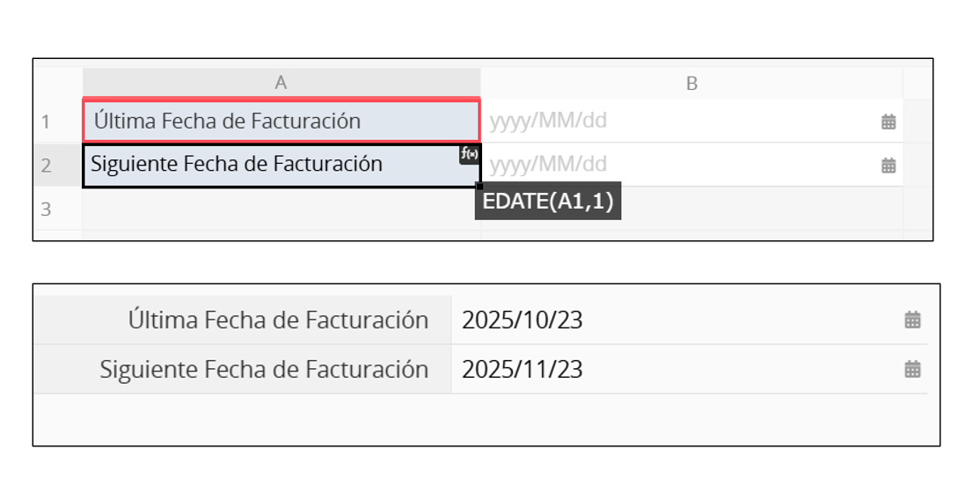Viewport: 980px width, 486px height.
Task: Select column A header
Action: pos(281,83)
